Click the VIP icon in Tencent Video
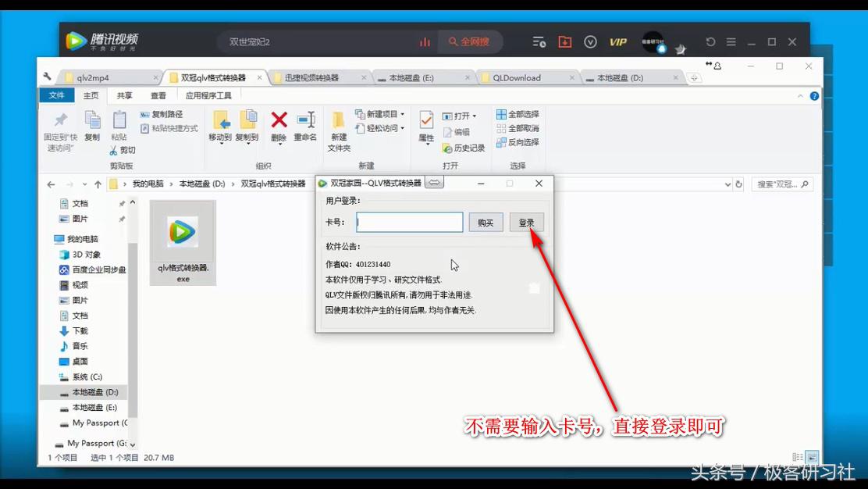The image size is (868, 489). (x=617, y=42)
